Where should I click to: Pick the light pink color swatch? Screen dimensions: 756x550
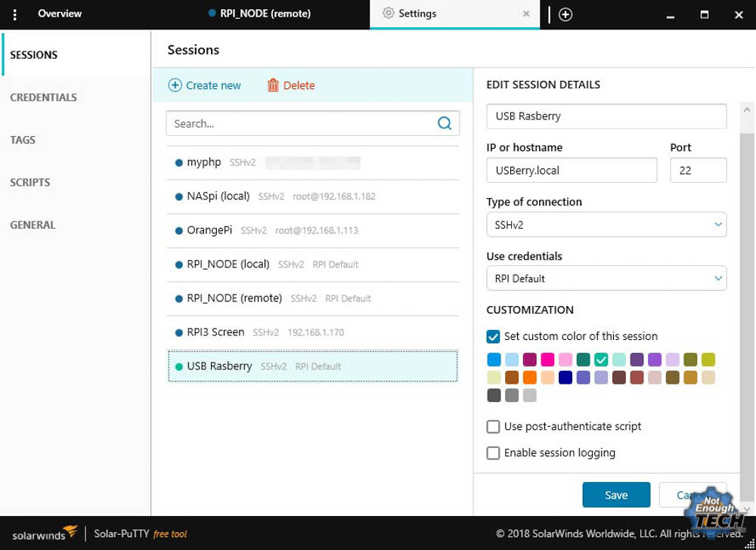coord(565,360)
